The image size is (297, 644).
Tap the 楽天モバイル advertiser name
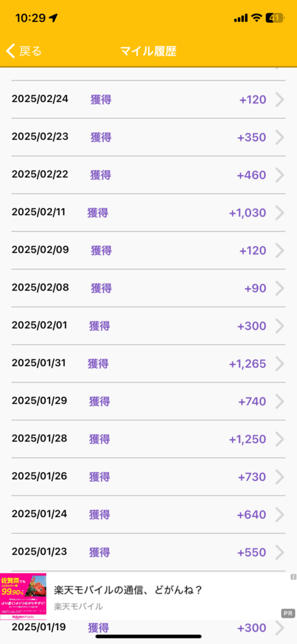pos(78,606)
